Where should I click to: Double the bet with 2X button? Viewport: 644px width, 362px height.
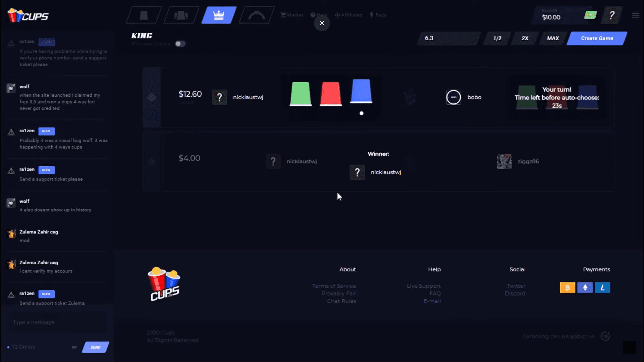pyautogui.click(x=525, y=38)
